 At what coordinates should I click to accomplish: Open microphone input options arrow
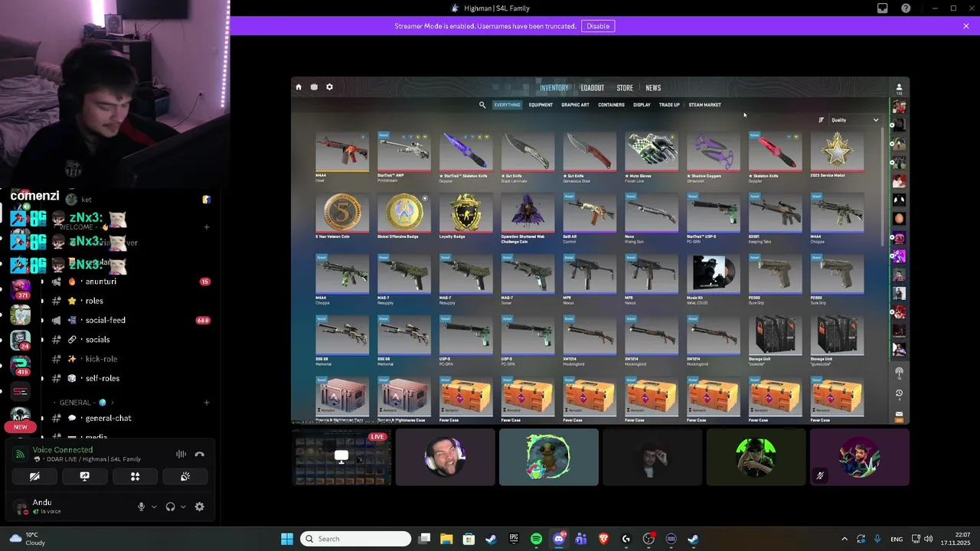[x=154, y=507]
